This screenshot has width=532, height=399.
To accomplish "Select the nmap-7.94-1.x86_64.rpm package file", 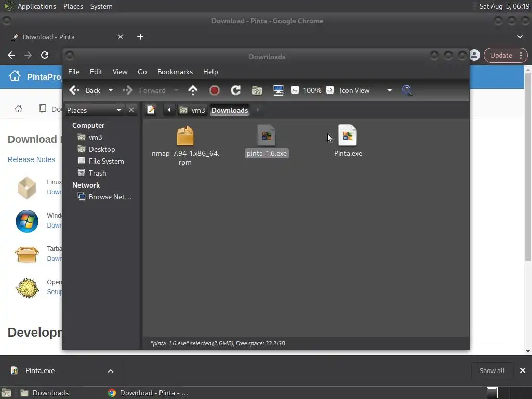I will tap(185, 145).
